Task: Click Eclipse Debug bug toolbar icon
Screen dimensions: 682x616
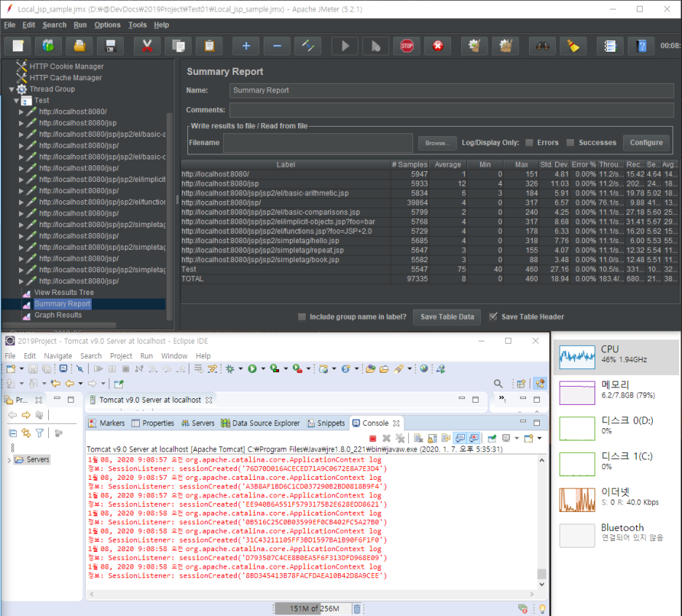Action: (x=230, y=368)
